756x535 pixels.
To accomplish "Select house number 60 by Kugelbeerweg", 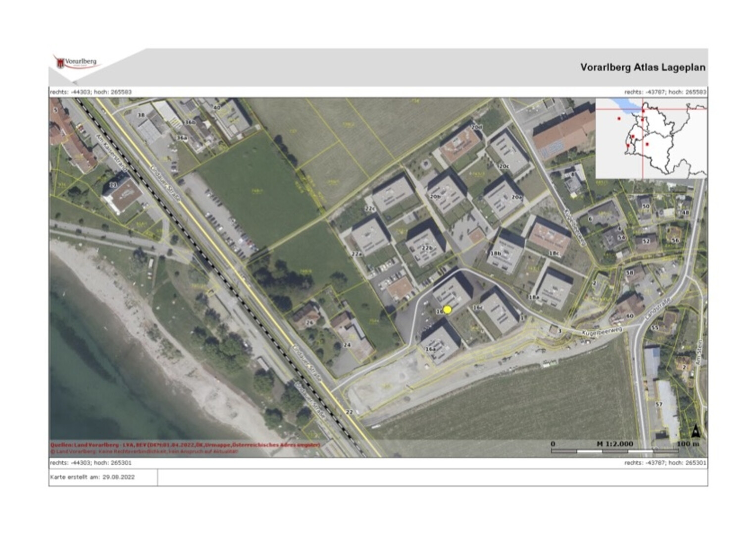I will (629, 316).
